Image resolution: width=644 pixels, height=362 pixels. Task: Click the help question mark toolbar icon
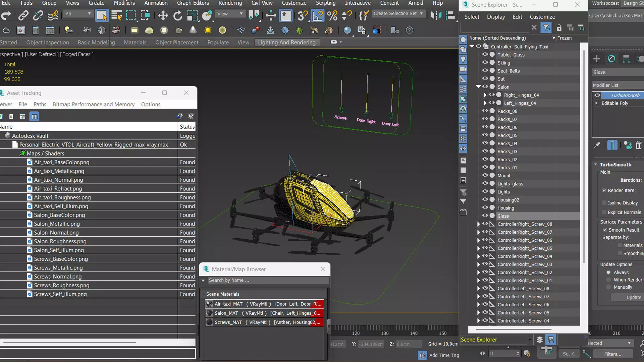410,30
